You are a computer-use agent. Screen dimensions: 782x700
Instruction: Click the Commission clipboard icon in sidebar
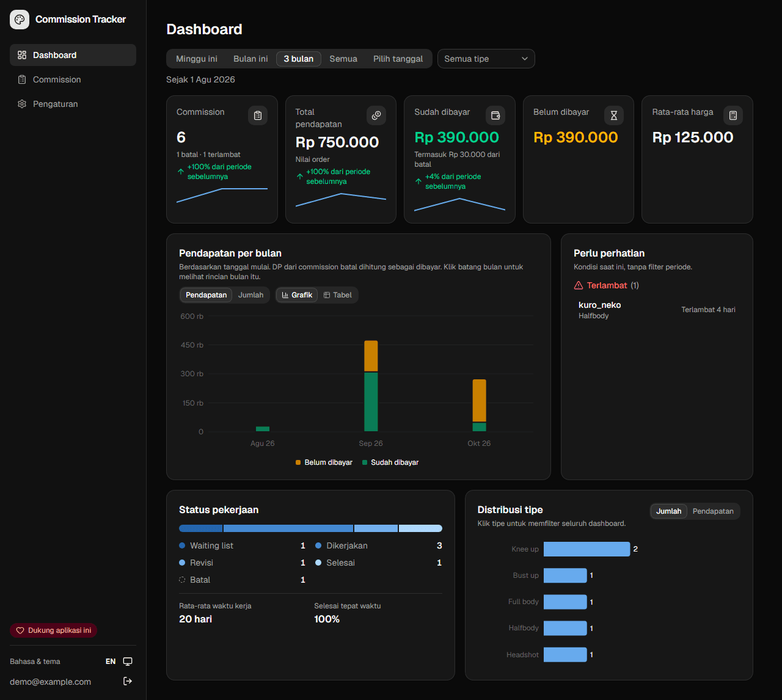point(22,79)
